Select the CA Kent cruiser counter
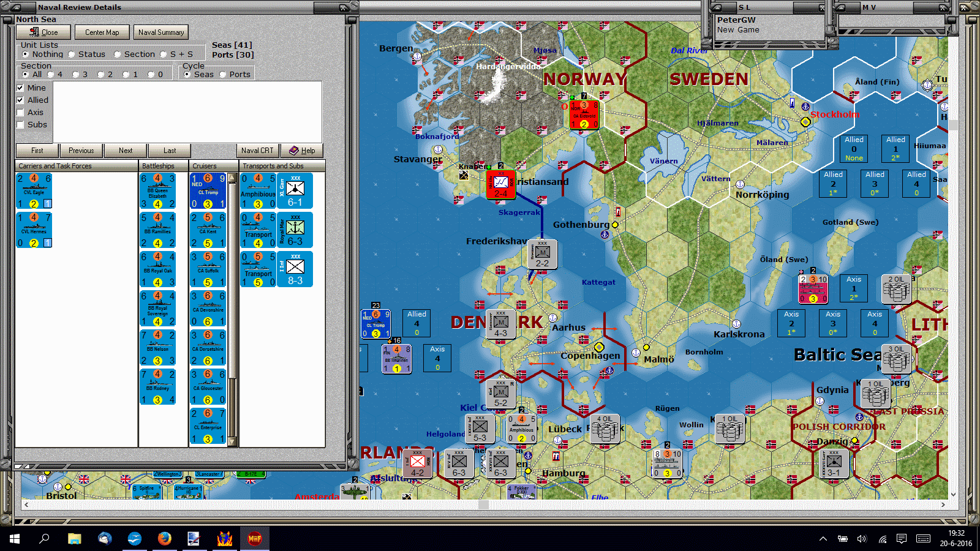The width and height of the screenshot is (980, 551). [x=208, y=230]
